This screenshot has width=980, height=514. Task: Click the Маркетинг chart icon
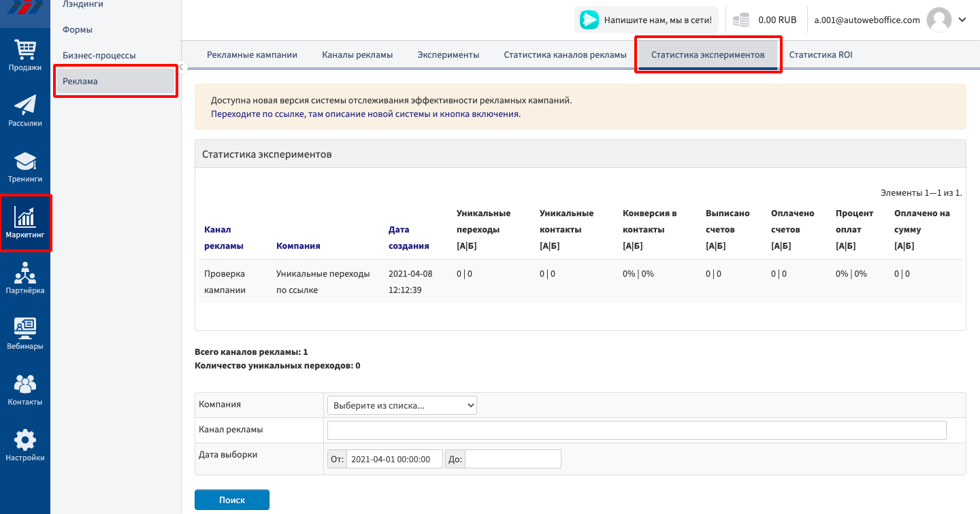point(25,218)
